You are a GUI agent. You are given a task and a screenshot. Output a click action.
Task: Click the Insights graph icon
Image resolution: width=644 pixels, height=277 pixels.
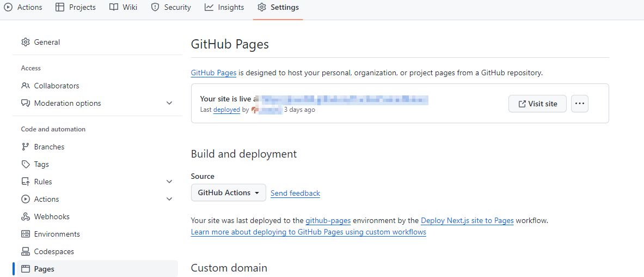click(x=209, y=8)
